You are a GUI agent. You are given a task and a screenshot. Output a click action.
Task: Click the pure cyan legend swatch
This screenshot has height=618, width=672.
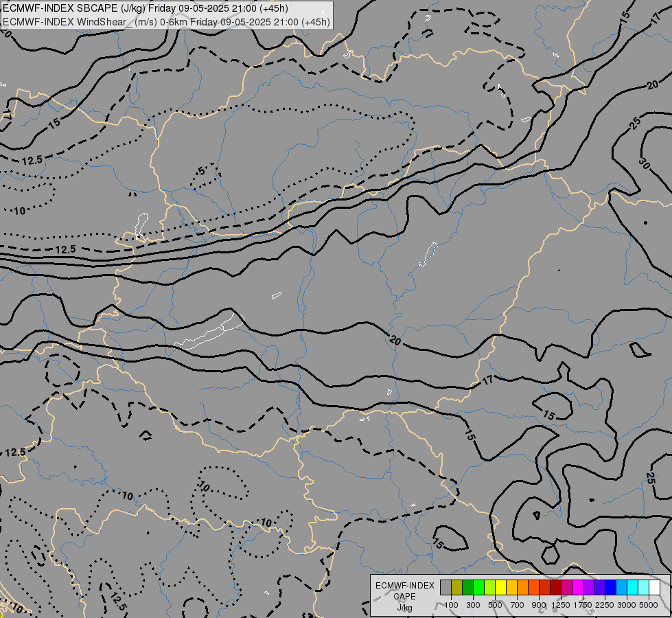pyautogui.click(x=633, y=588)
